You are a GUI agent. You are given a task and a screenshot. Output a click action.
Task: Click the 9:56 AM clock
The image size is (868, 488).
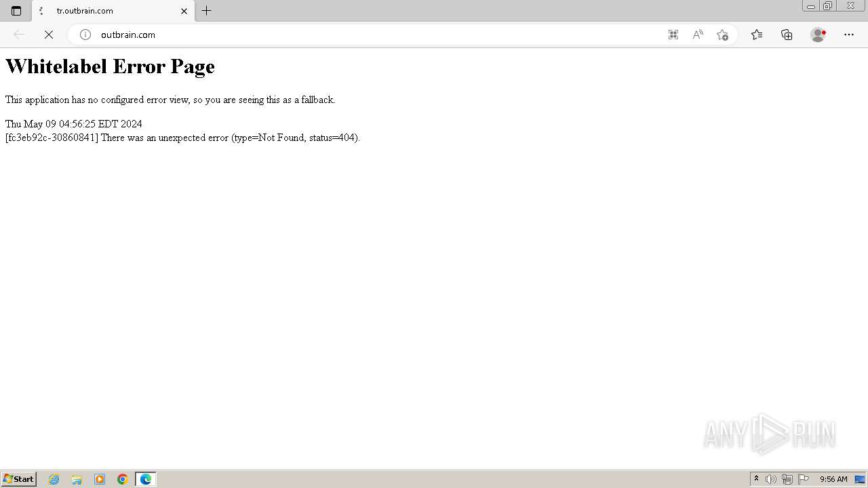point(833,479)
